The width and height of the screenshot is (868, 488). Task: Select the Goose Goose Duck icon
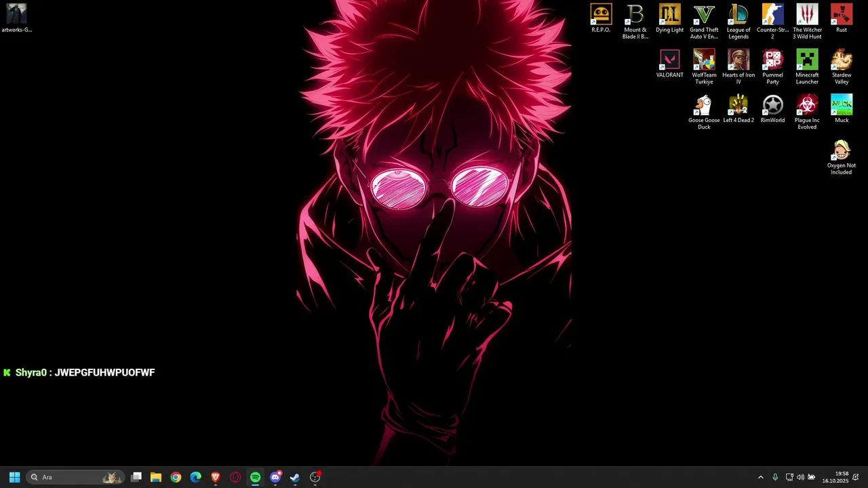[x=704, y=113]
